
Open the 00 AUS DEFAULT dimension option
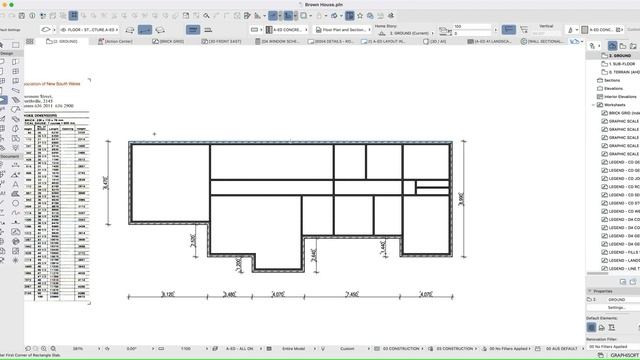pyautogui.click(x=562, y=349)
